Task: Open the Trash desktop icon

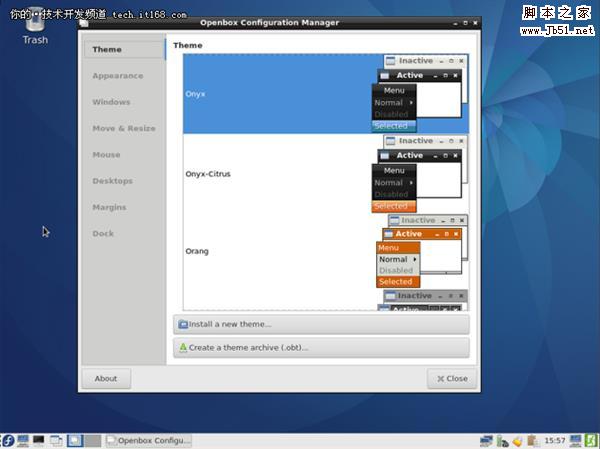Action: [x=35, y=27]
